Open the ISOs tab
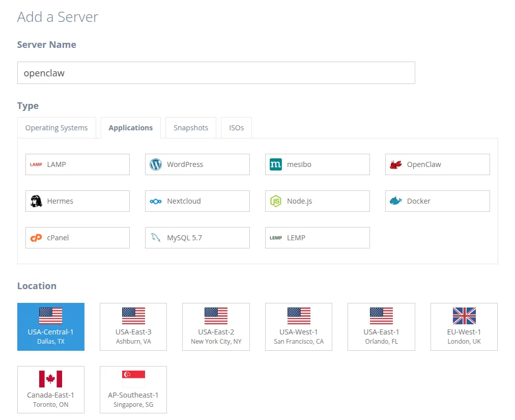 pos(237,127)
